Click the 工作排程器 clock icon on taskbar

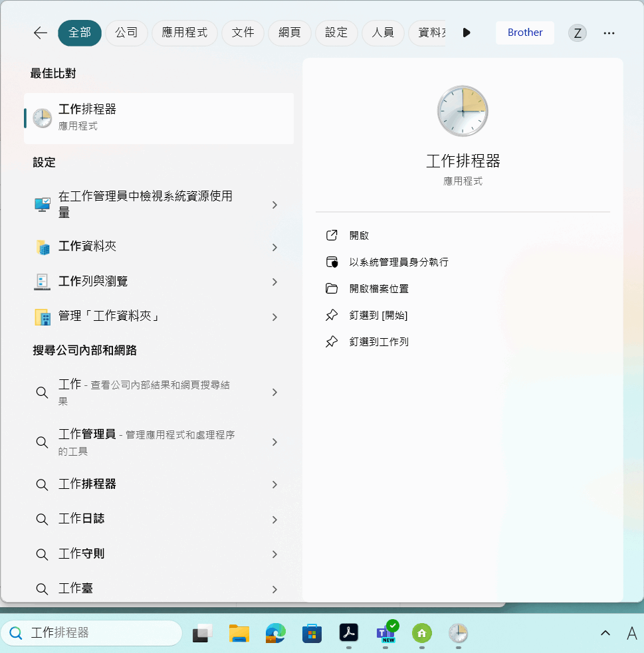[x=458, y=633]
